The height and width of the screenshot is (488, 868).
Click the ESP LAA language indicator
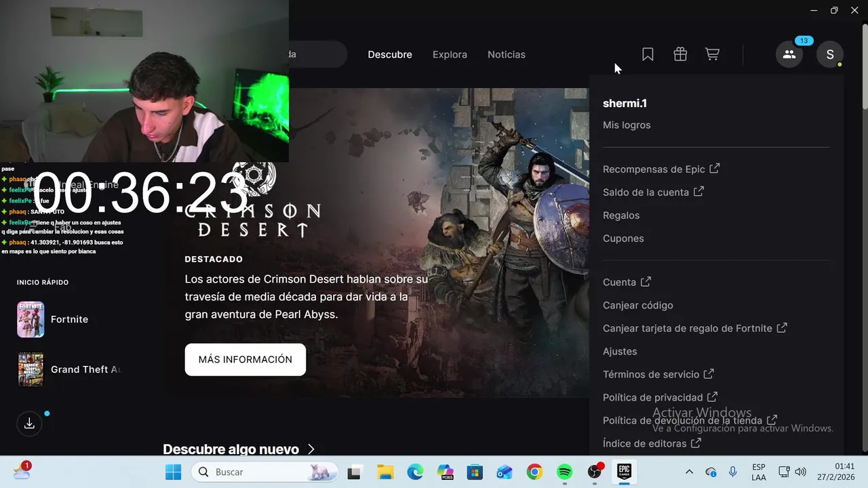pos(759,472)
